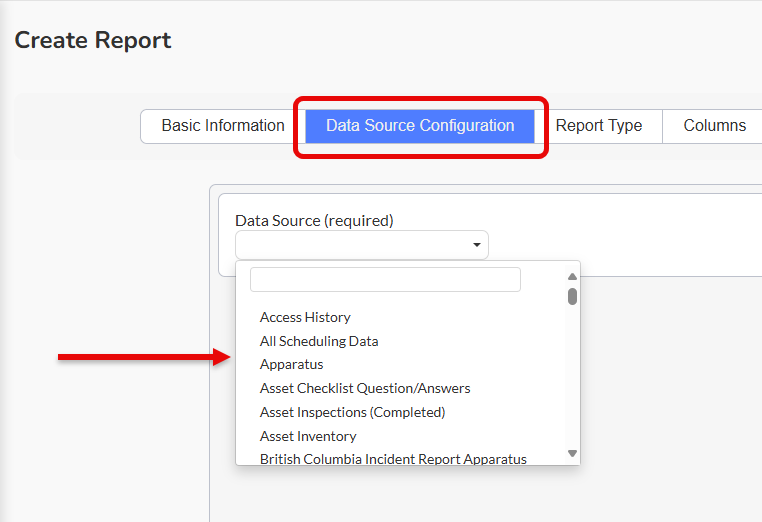Click the dropdown list scrollbar thumb
This screenshot has height=522, width=762.
[572, 296]
